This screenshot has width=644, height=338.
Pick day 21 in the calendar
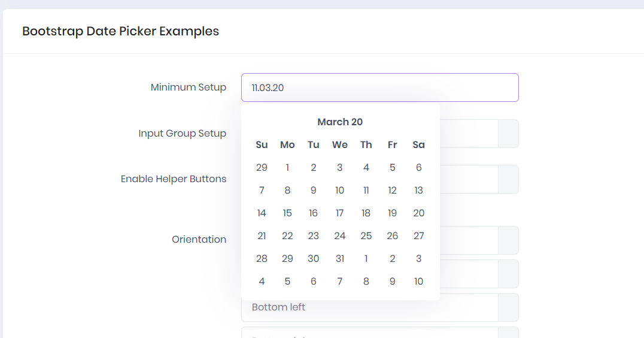point(262,236)
